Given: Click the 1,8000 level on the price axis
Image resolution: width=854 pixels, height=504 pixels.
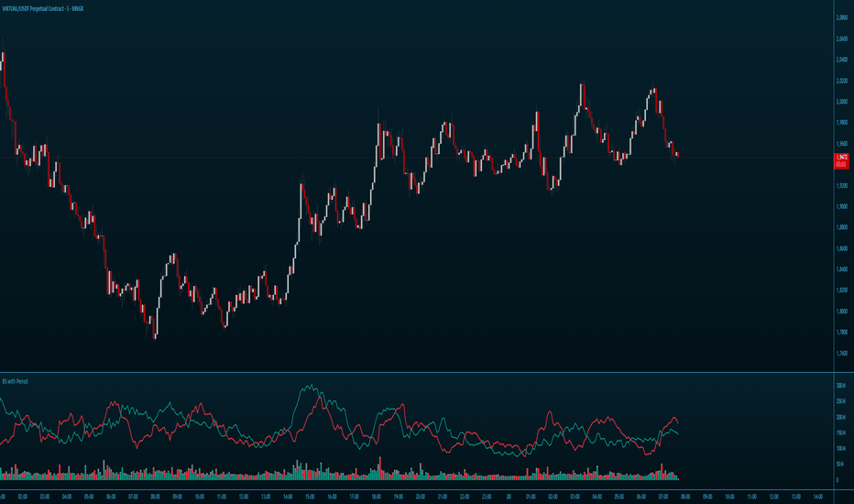Looking at the screenshot, I should (x=841, y=312).
